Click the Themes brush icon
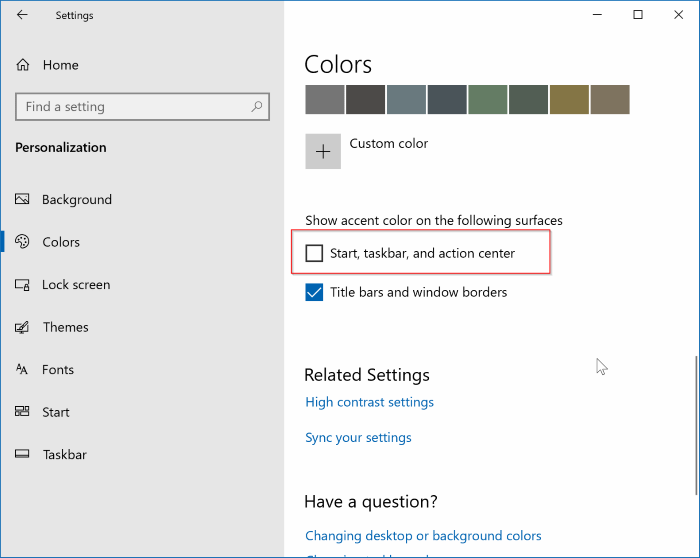700x558 pixels. click(x=22, y=327)
